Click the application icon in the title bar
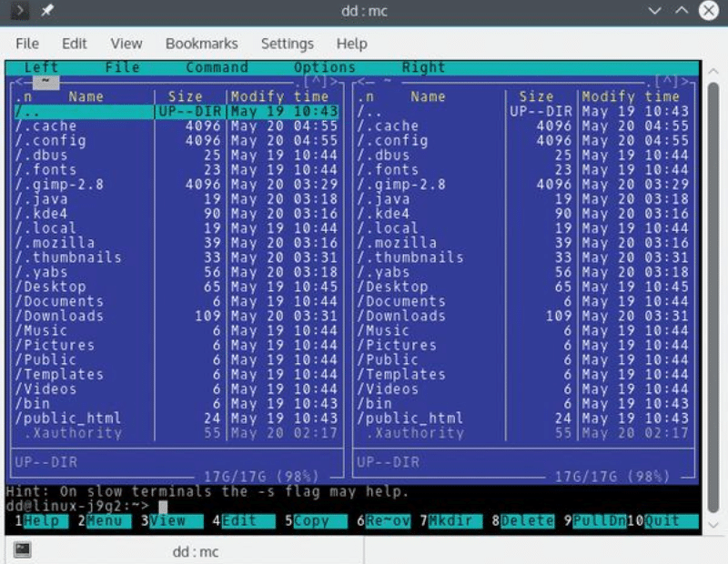This screenshot has width=728, height=564. [x=20, y=11]
